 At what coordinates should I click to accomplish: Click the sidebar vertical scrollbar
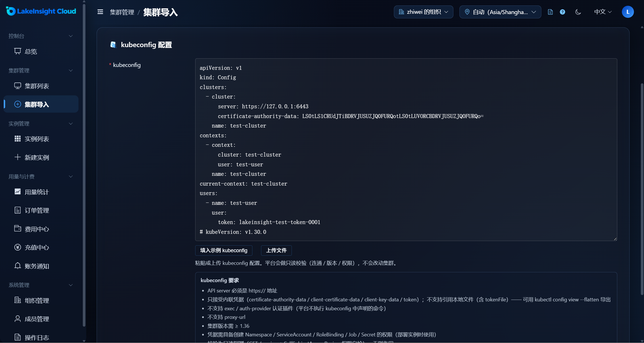point(84,165)
